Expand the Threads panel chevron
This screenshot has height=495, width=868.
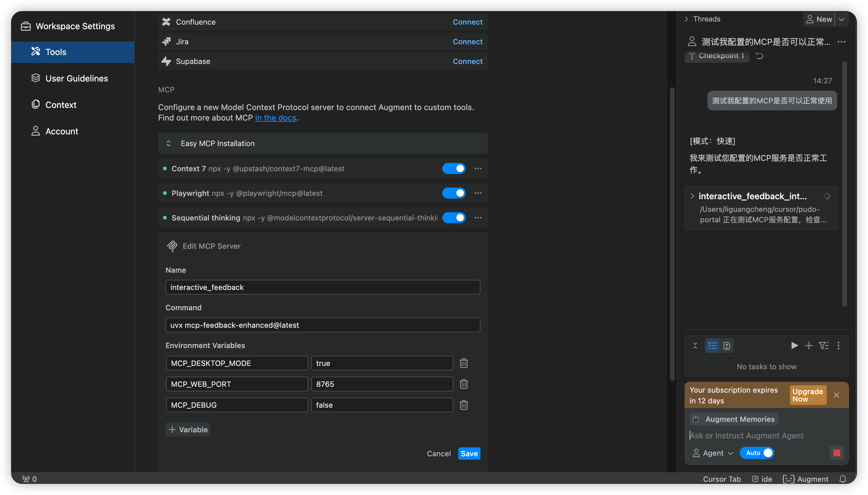(686, 19)
